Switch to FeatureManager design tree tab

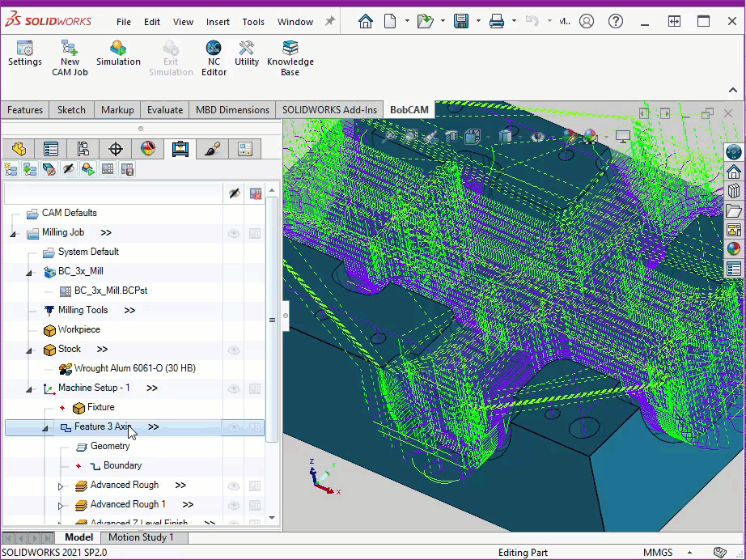[19, 149]
